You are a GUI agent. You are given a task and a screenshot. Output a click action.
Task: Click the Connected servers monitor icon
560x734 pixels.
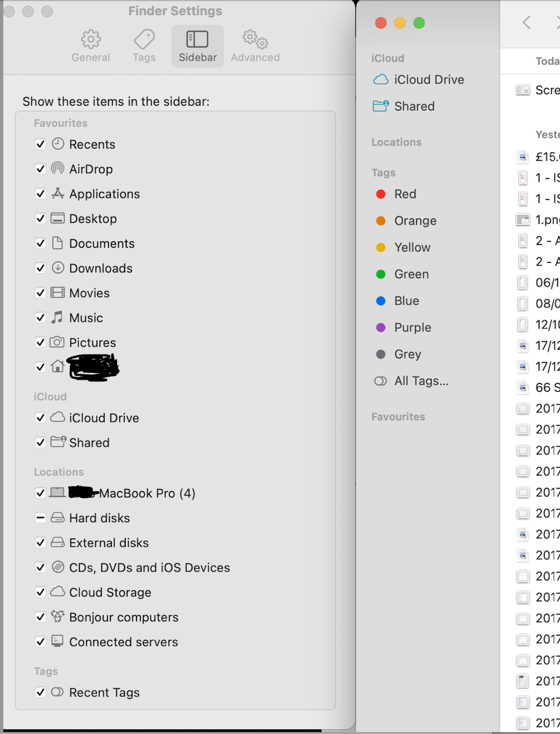pos(57,641)
